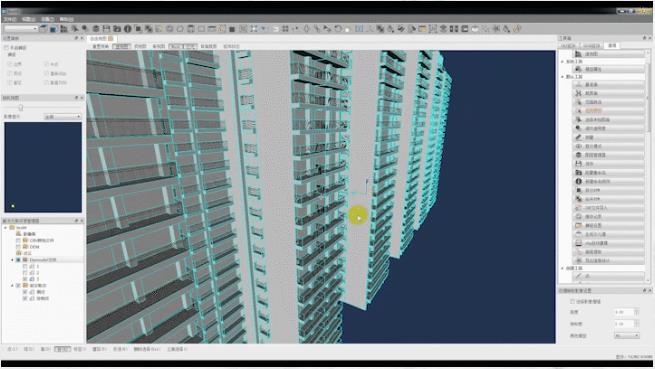Open the first menu in the menu bar
The image size is (655, 369).
tap(10, 19)
